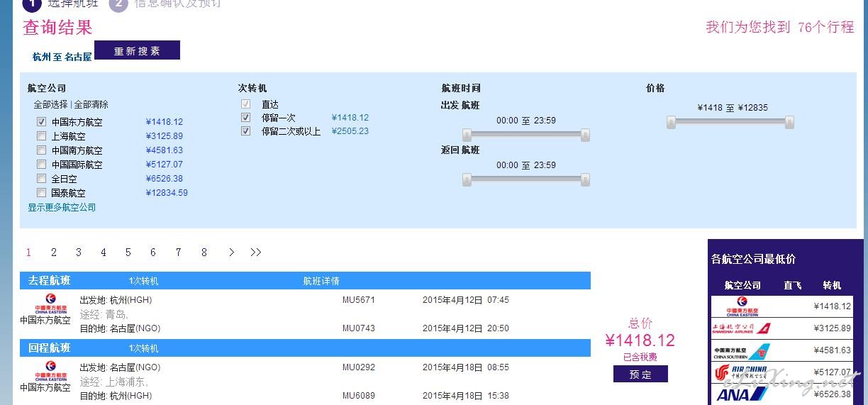The height and width of the screenshot is (405, 868).
Task: Go to results page 7
Action: coord(179,252)
